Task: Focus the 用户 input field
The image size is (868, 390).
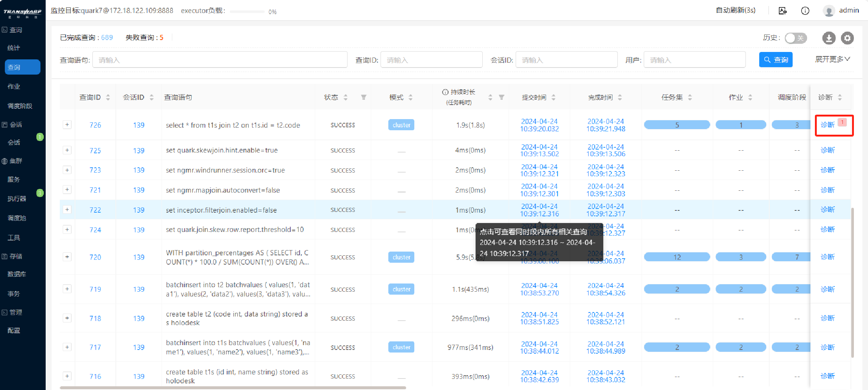Action: [695, 60]
